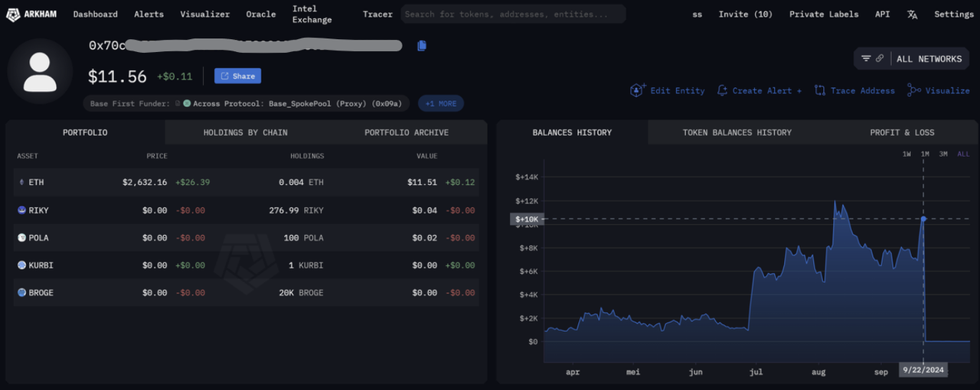Screen dimensions: 980x390
Task: Click the POLA token icon
Action: point(21,238)
